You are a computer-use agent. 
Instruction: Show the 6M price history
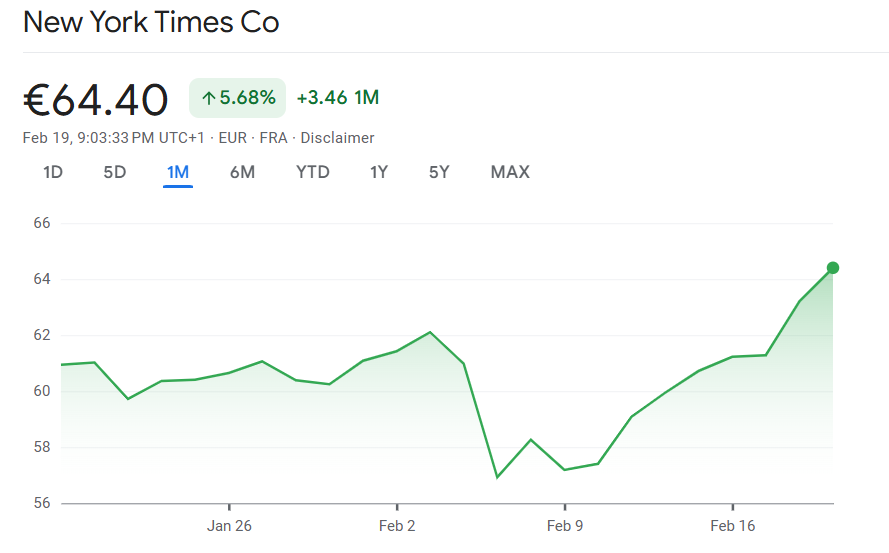[242, 172]
